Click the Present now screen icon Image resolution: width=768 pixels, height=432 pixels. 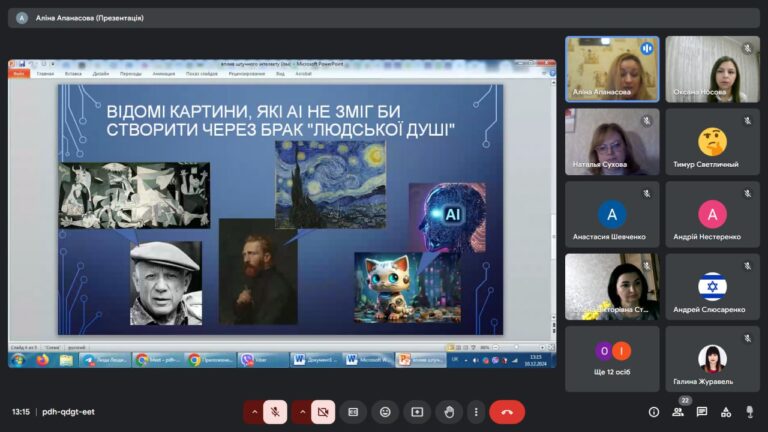click(417, 412)
